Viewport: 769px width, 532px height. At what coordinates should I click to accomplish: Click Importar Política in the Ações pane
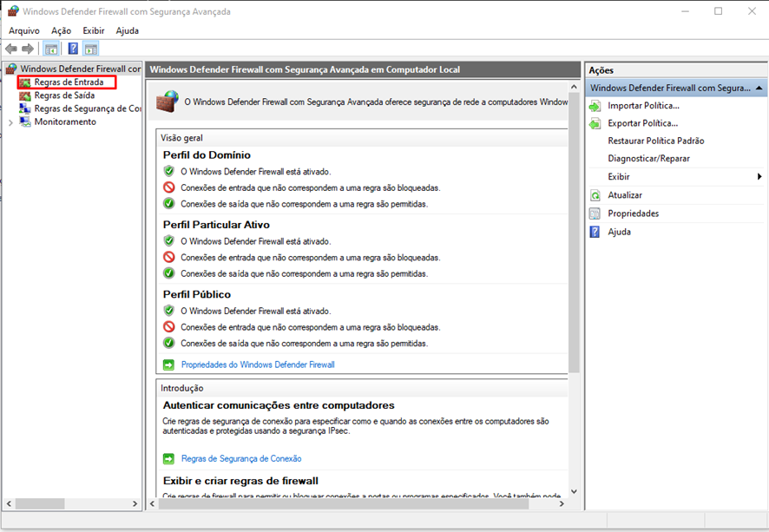643,105
